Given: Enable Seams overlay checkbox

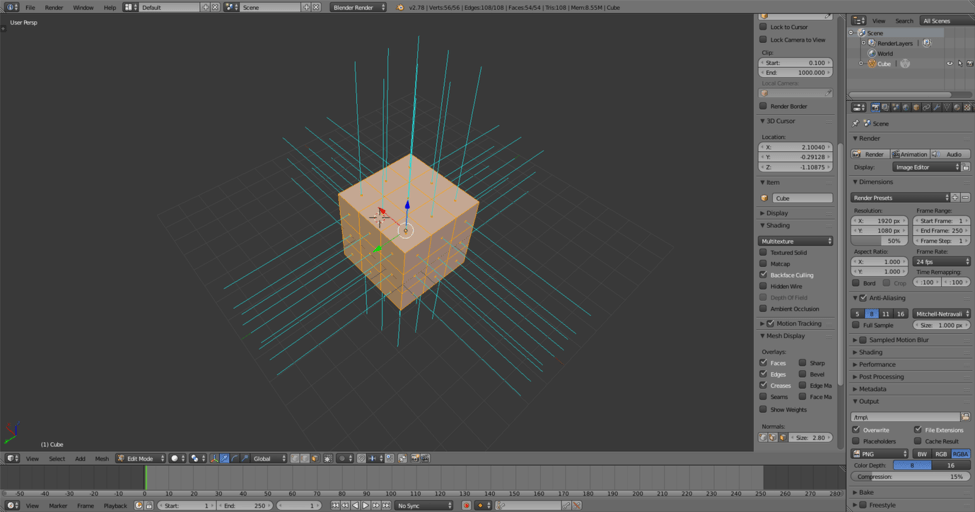Looking at the screenshot, I should point(764,397).
